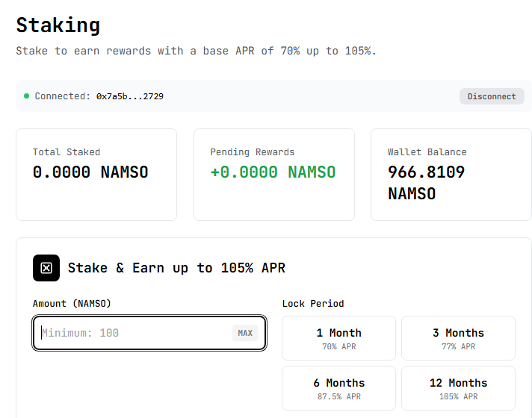Image resolution: width=532 pixels, height=418 pixels.
Task: Click the 'Lock Period' label
Action: (313, 303)
